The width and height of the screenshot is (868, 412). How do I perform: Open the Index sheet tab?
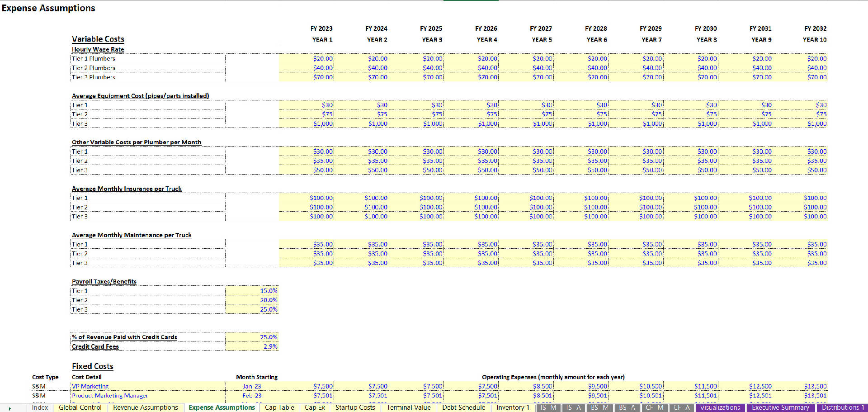coord(40,407)
